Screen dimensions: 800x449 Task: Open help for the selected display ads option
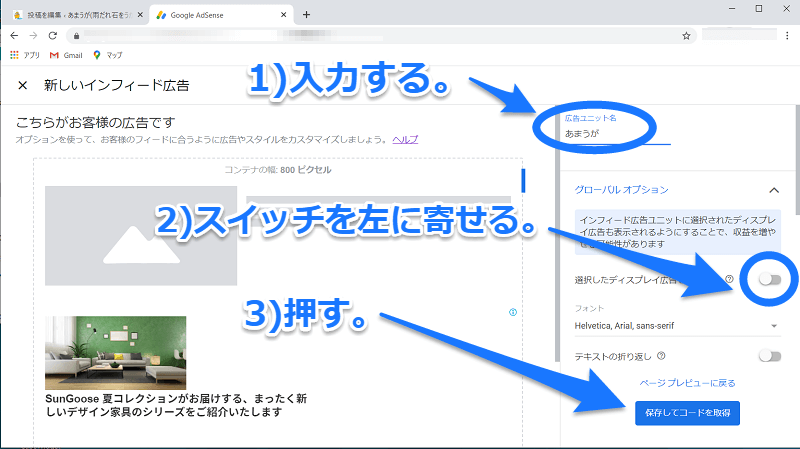729,280
